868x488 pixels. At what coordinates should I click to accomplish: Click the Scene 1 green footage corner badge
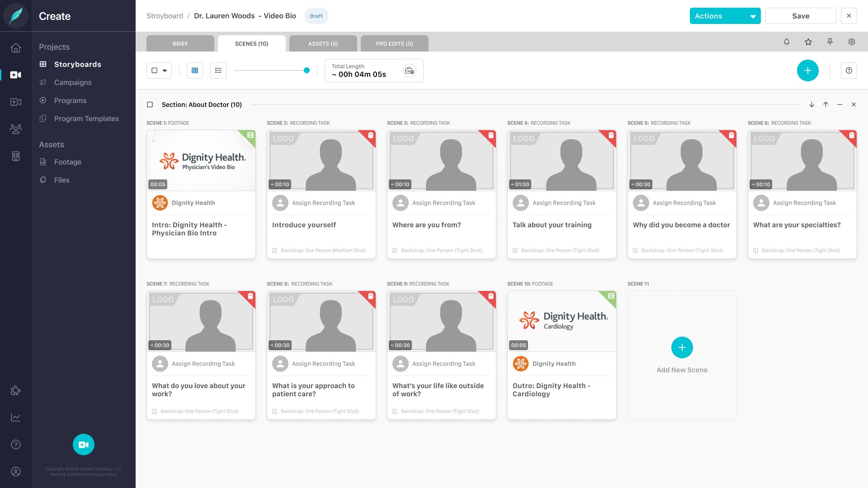[250, 136]
